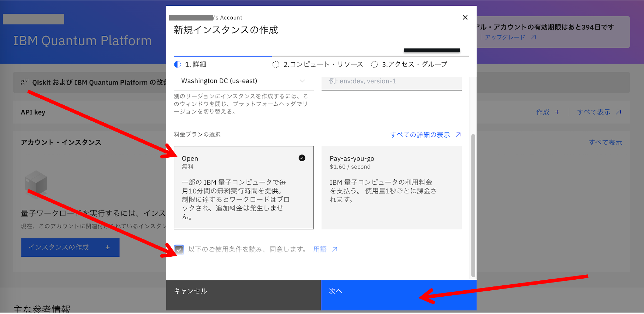Click the arrow icon beside アップグレード

[x=533, y=37]
